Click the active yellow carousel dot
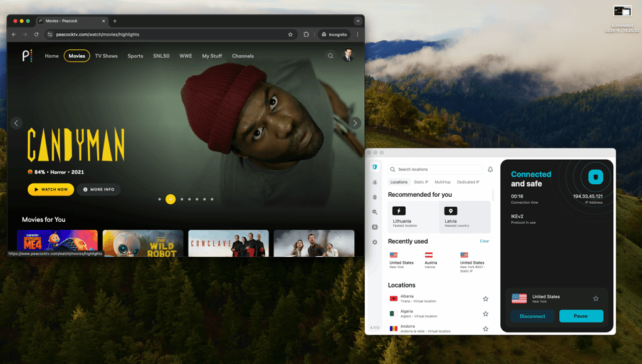 click(x=171, y=199)
